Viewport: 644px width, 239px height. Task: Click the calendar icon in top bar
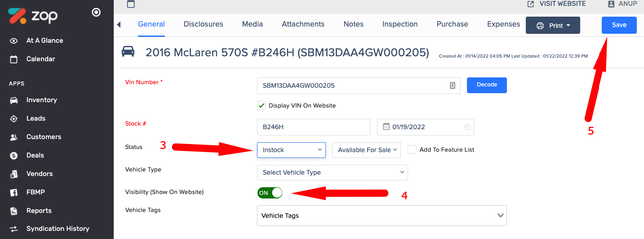(x=131, y=4)
